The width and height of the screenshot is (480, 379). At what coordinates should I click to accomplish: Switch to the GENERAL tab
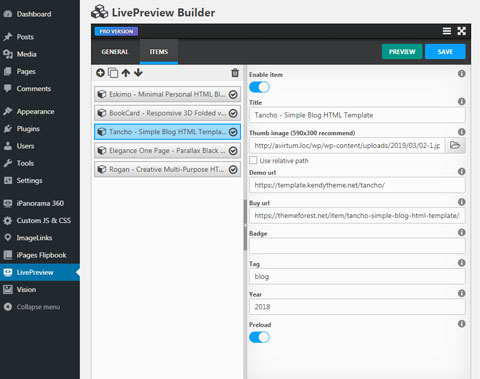(115, 52)
